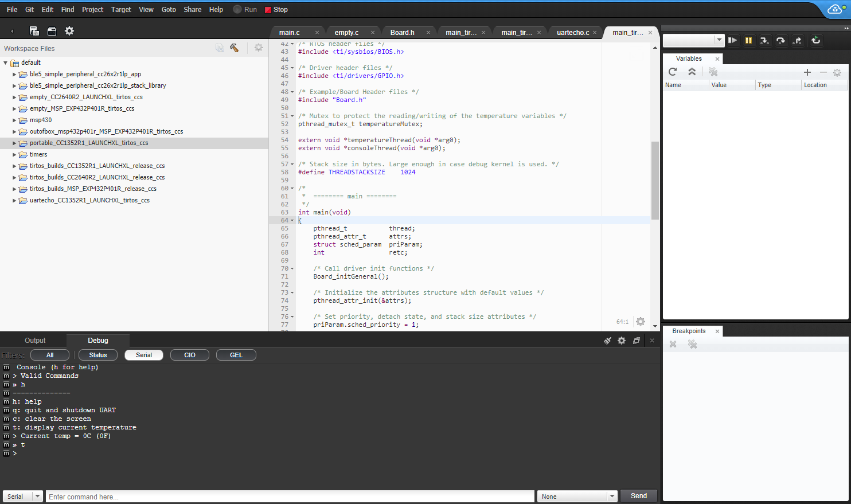851x504 pixels.
Task: Resume program execution with debug Play icon
Action: click(x=733, y=40)
